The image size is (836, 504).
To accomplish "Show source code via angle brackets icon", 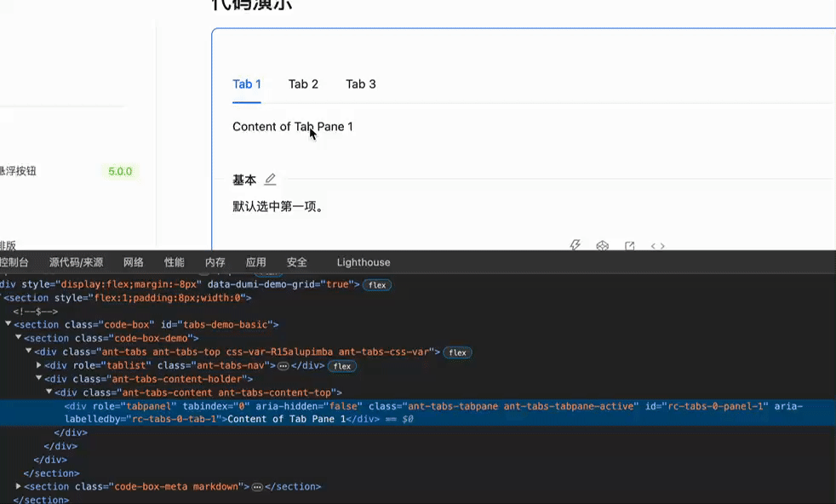I will (658, 246).
